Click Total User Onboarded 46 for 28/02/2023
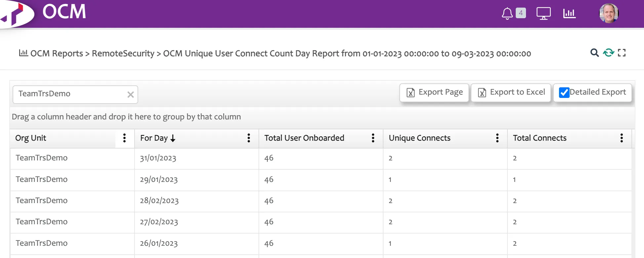 coord(269,201)
